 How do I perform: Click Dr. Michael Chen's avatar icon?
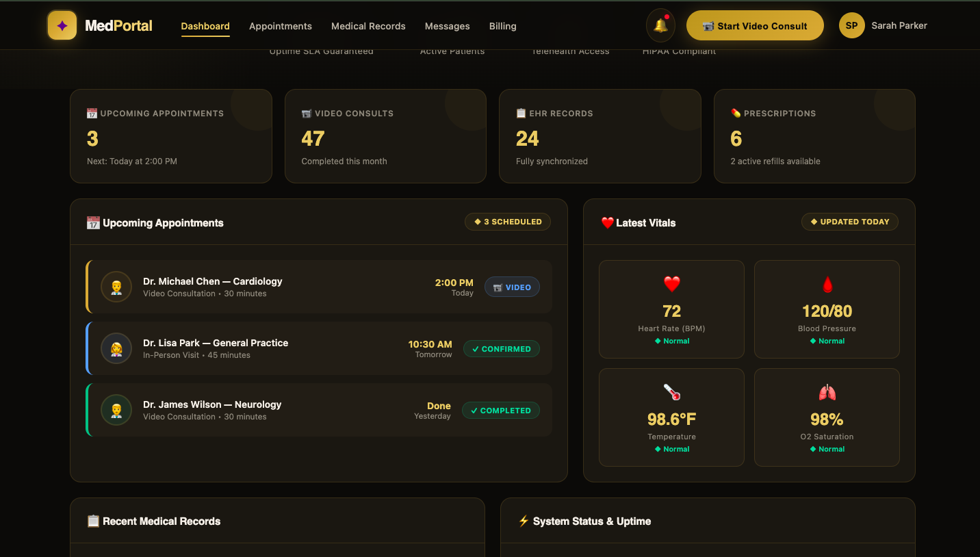pos(116,287)
